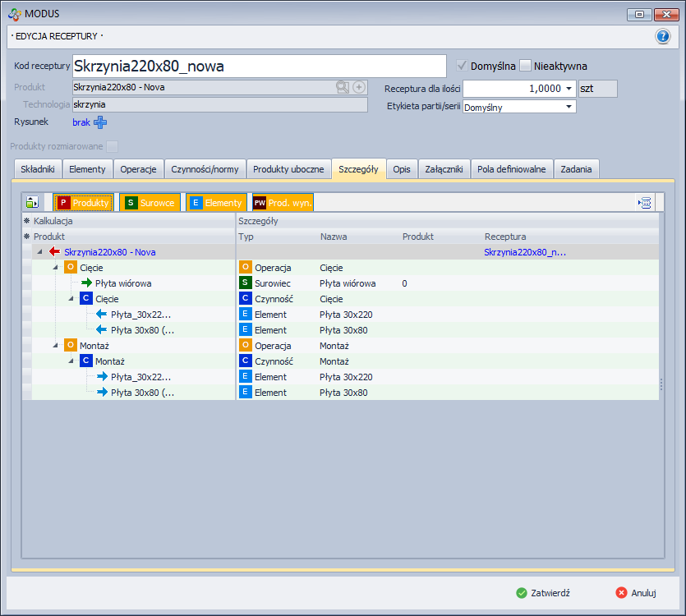Collapse the Montaż operation node
Image resolution: width=686 pixels, height=616 pixels.
coord(55,346)
